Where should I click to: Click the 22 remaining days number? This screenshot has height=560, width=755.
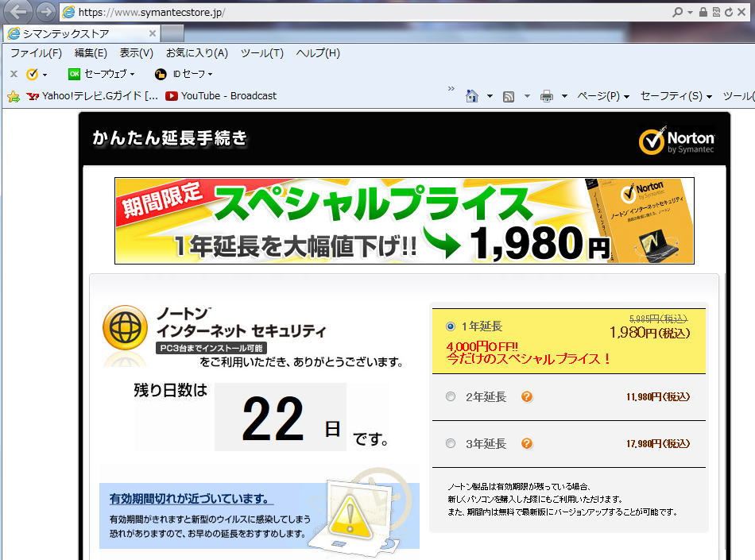(273, 419)
